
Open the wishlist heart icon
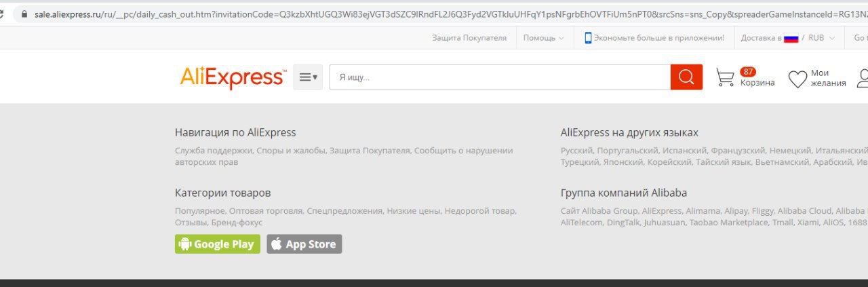pyautogui.click(x=797, y=79)
